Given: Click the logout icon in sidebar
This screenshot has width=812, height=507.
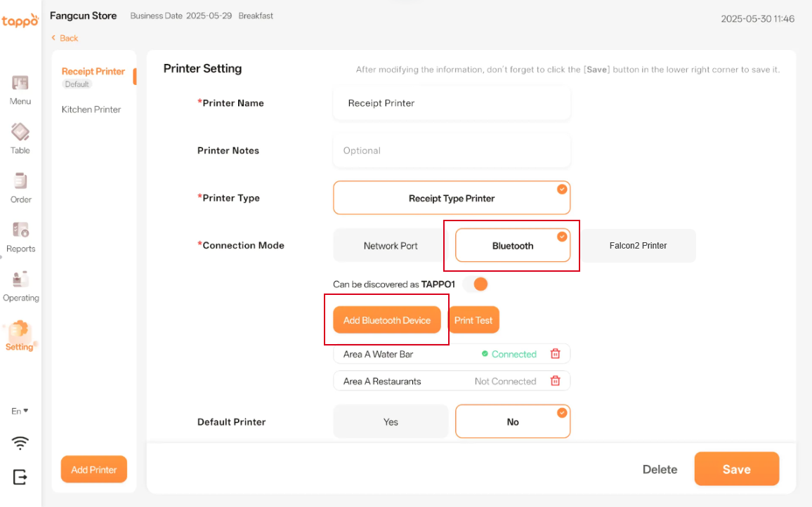Looking at the screenshot, I should click(20, 477).
